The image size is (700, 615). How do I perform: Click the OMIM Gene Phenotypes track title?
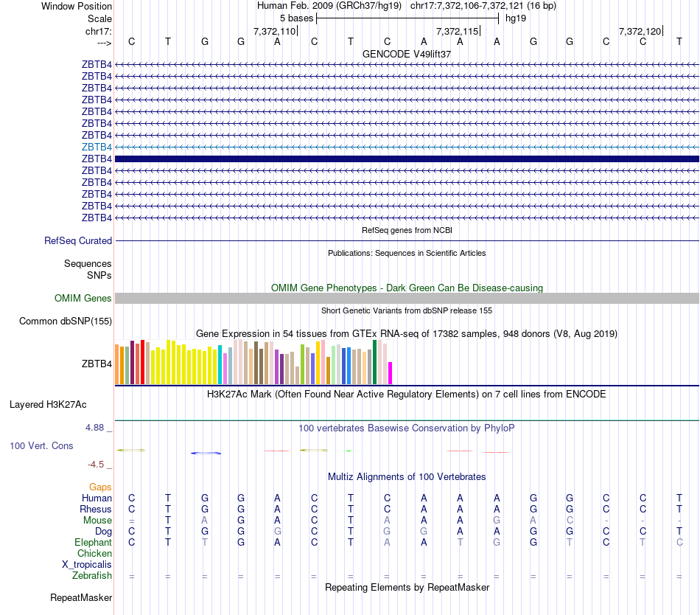(x=407, y=288)
